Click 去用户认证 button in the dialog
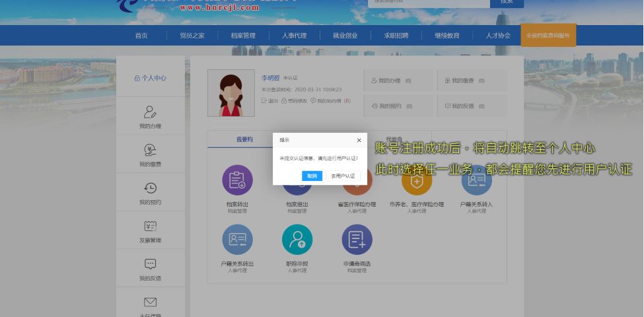644x317 pixels. 343,176
